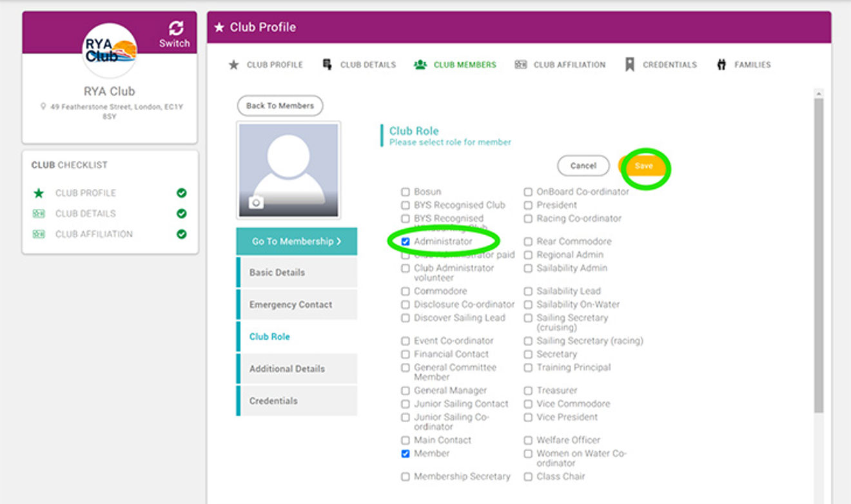
Task: Click the Families icon in tab bar
Action: coord(721,65)
